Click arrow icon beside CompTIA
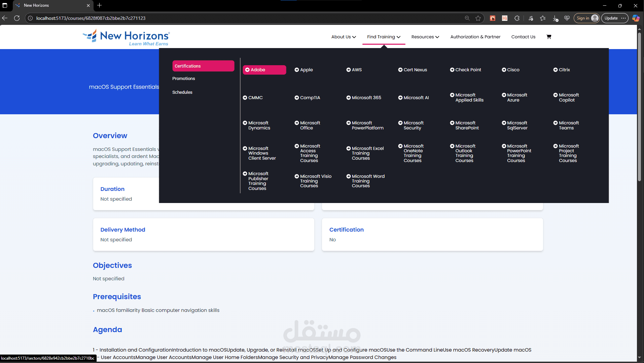Viewport: 644px width, 363px height. coord(297,98)
